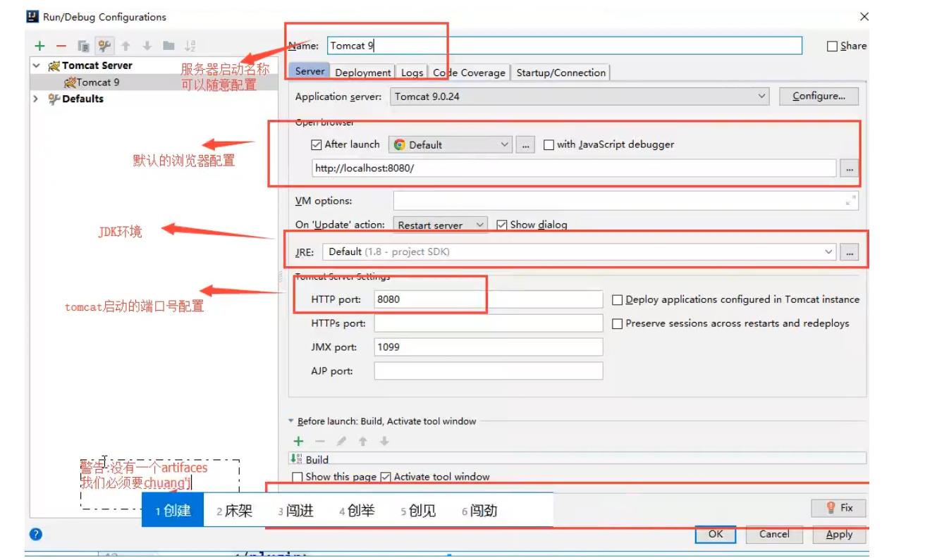This screenshot has width=925, height=560.
Task: Toggle the Share checkbox
Action: 833,46
